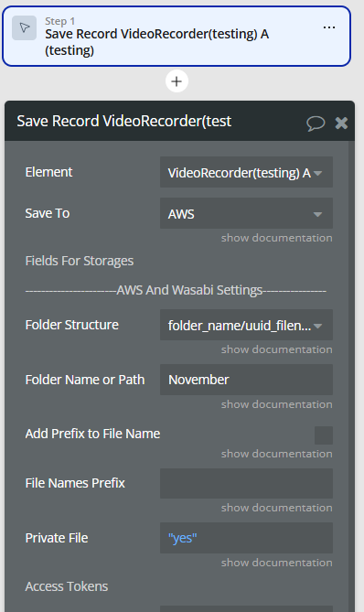
Task: Show documentation under Folder Name or Path
Action: coord(276,404)
